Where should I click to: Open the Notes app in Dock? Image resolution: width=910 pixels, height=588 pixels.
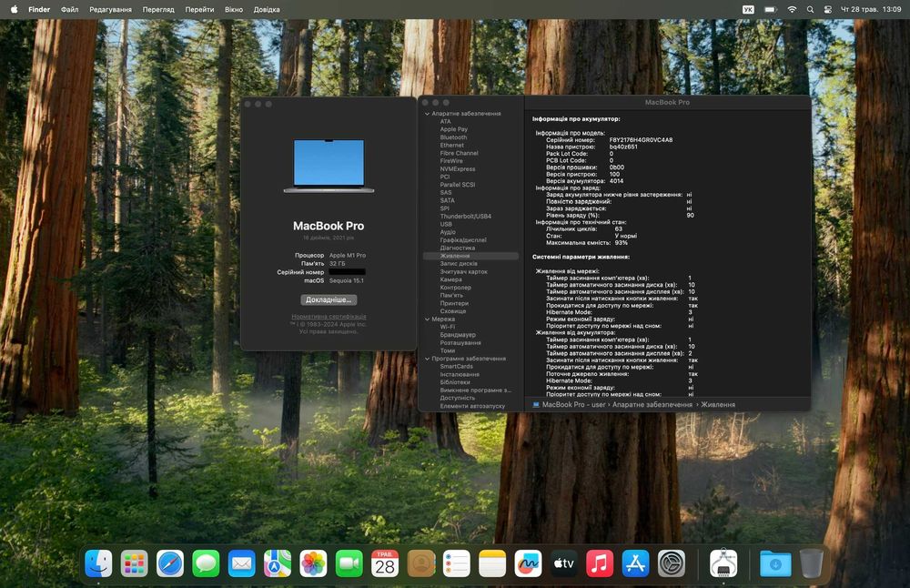tap(492, 563)
